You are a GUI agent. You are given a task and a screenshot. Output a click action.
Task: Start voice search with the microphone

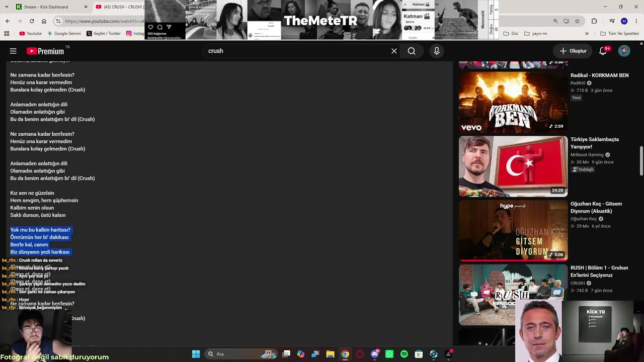[437, 51]
